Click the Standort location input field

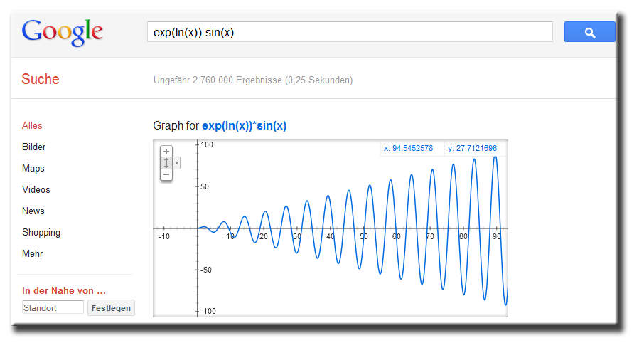pyautogui.click(x=53, y=308)
